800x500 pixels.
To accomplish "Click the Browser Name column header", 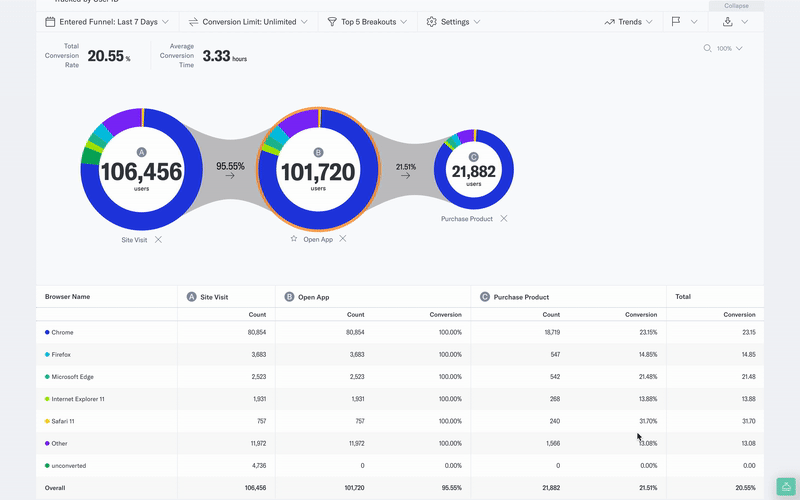I will 67,296.
